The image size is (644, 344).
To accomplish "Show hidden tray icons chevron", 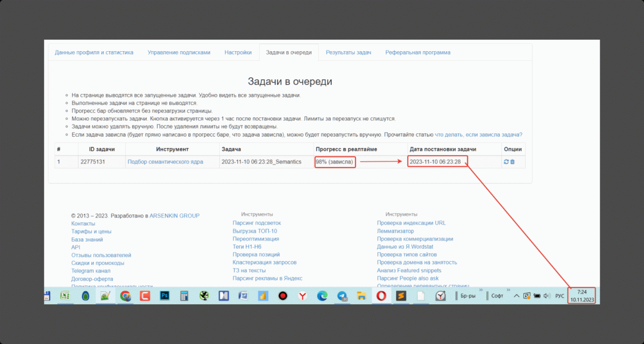I will pos(516,296).
